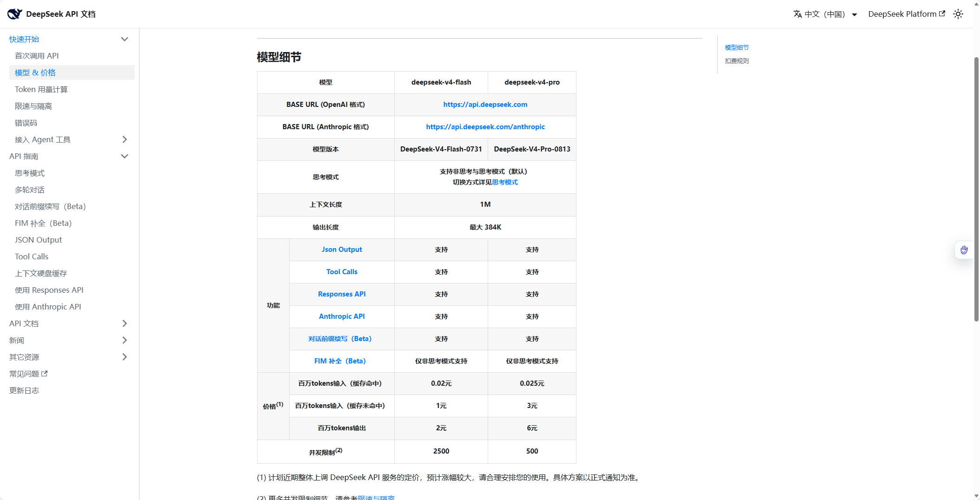Jump to 模型细节 in page outline
980x500 pixels.
[x=737, y=47]
